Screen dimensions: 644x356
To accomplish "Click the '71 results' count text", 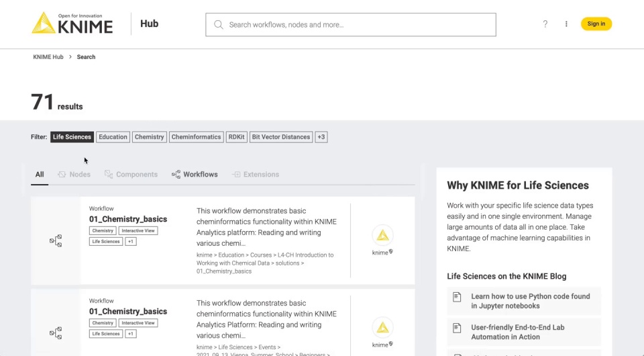I will click(x=56, y=102).
